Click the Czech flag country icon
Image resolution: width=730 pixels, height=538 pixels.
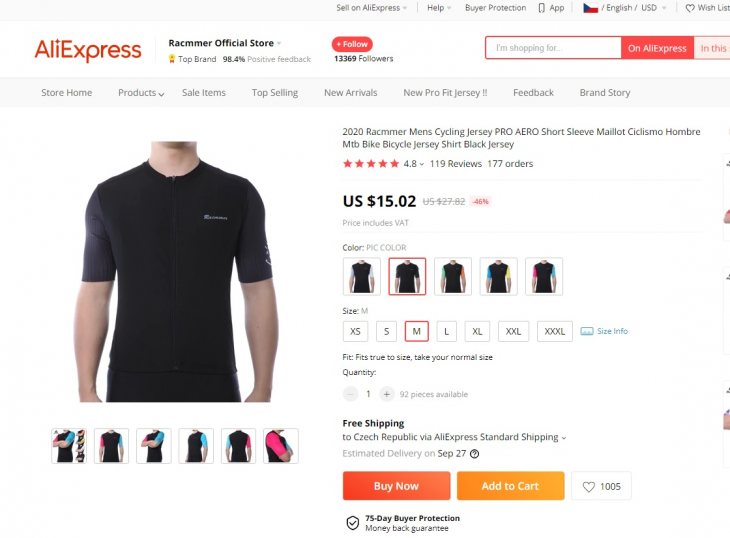(590, 8)
